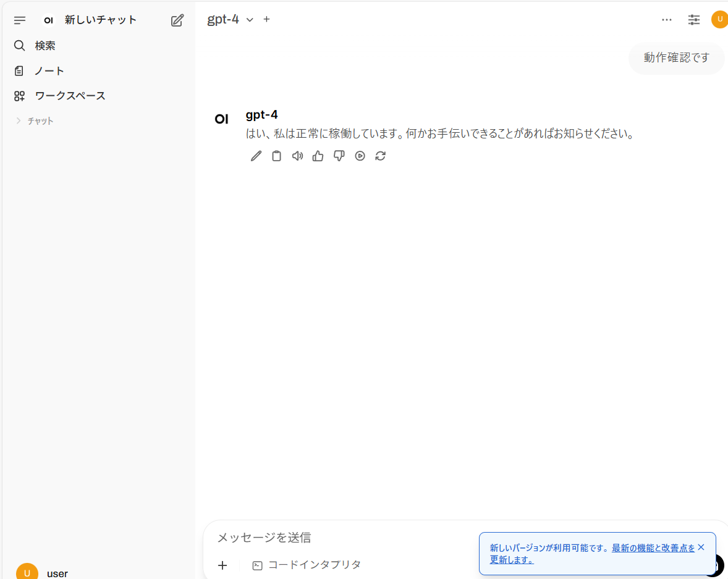Click the edit pencil icon under the response

point(256,156)
